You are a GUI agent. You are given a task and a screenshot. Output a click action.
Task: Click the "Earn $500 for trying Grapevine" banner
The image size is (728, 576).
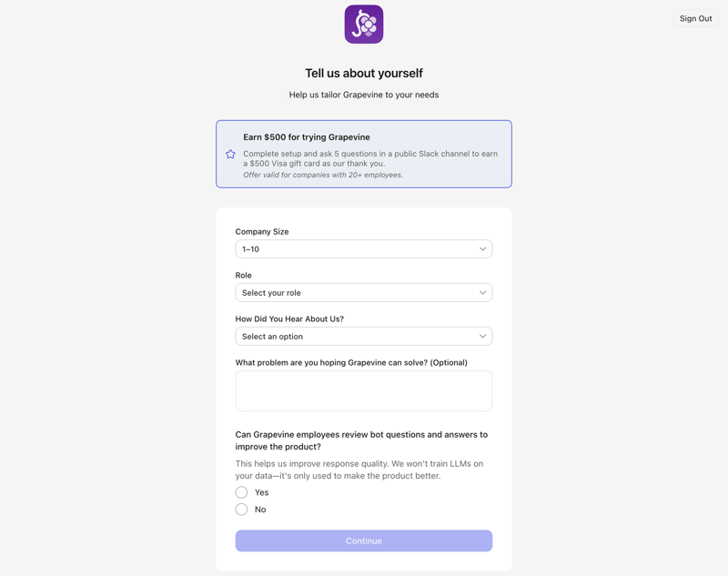[363, 153]
